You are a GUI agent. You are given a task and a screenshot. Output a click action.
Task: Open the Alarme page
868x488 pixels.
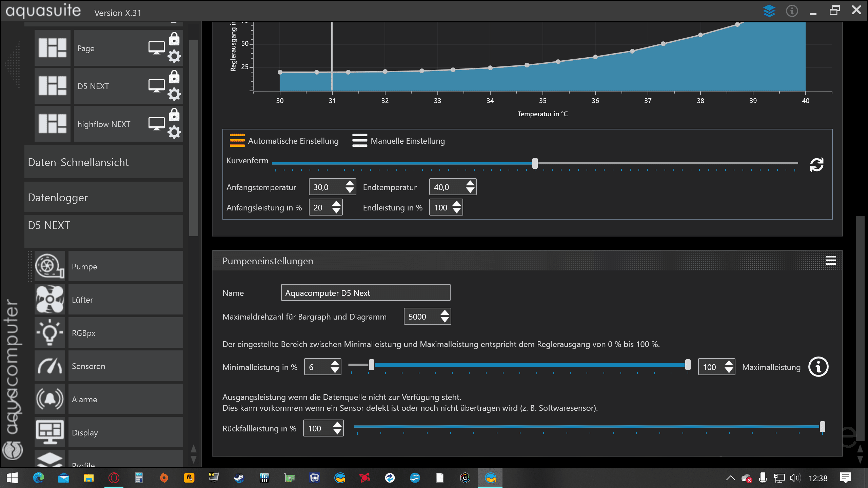(126, 399)
